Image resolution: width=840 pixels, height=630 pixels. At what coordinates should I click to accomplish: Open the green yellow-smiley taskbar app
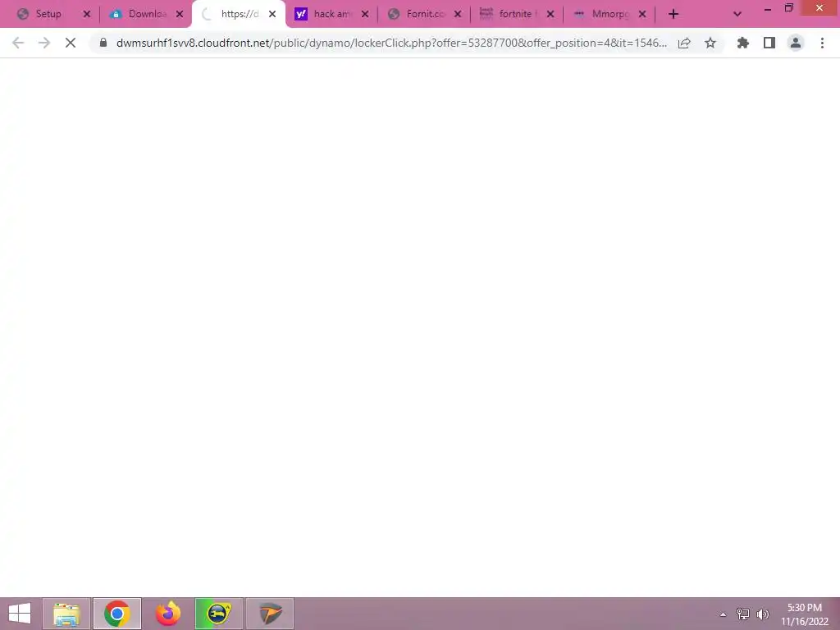pyautogui.click(x=219, y=614)
